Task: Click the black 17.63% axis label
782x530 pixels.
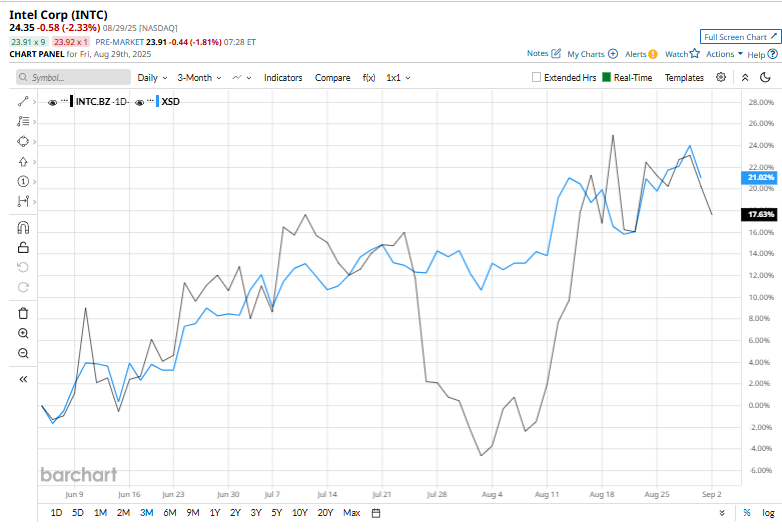Action: point(759,214)
